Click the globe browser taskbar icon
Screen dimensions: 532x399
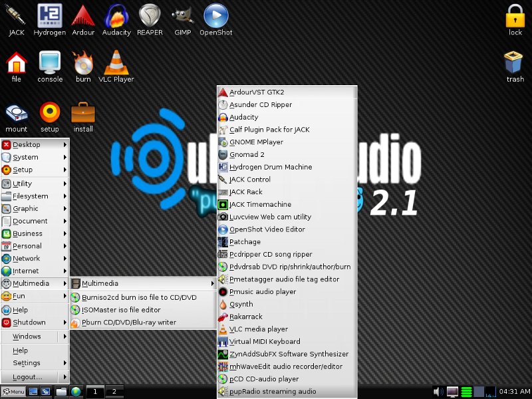76,392
